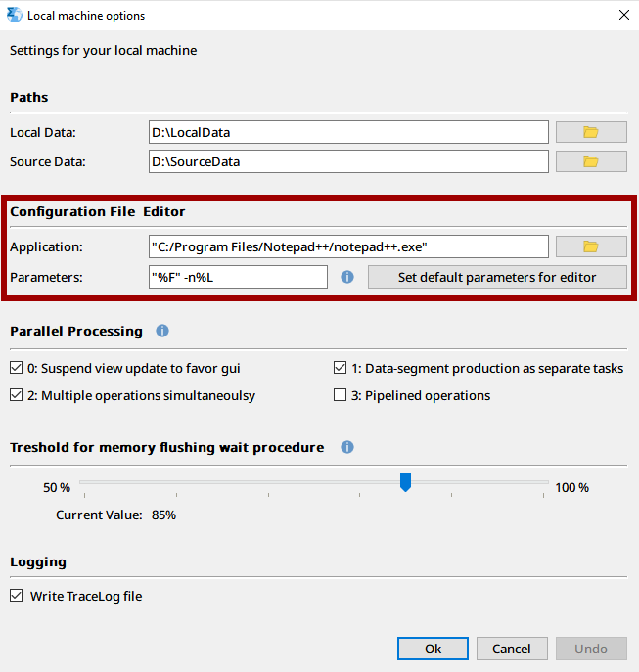Screen dimensions: 639x672
Task: Enable Pipelined operations checkbox
Action: pyautogui.click(x=341, y=395)
